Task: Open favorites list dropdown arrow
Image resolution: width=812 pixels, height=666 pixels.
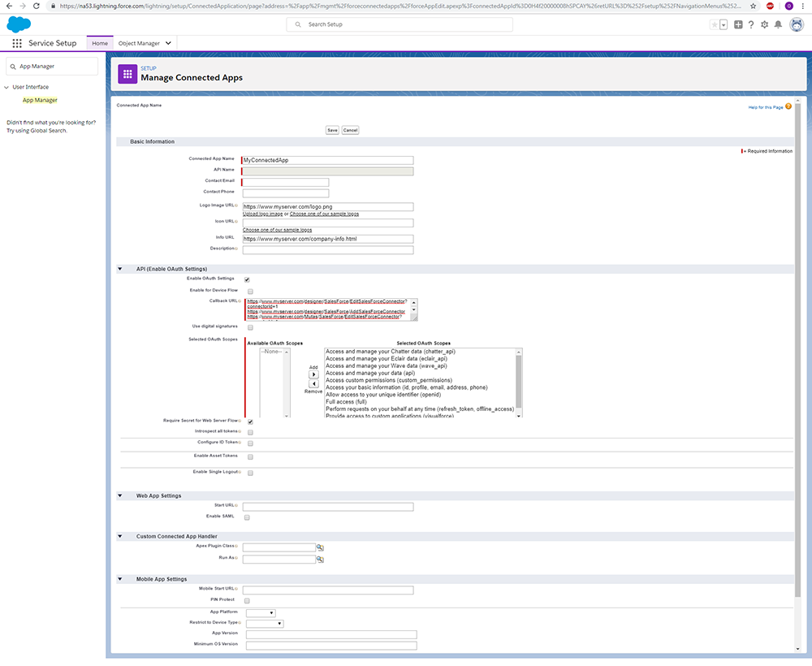Action: (724, 25)
